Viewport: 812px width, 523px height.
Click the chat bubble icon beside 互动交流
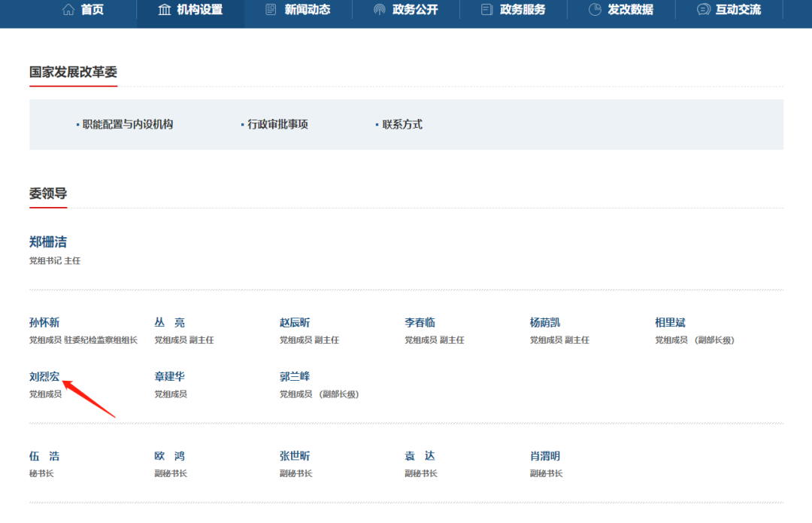[x=703, y=10]
